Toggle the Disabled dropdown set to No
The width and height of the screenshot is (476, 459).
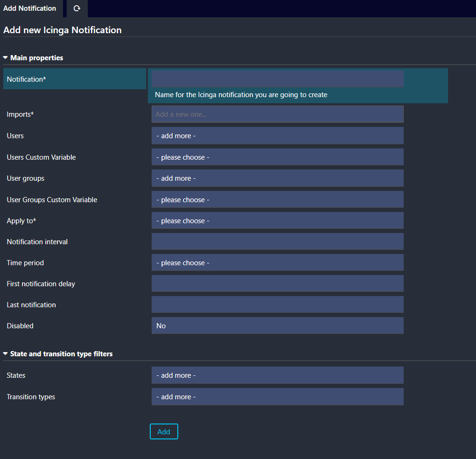pos(277,326)
